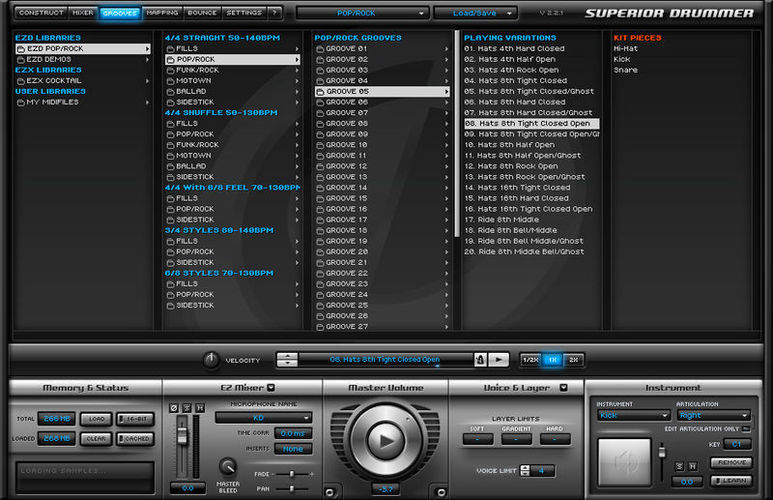Open the EZX Cocktail folder
The height and width of the screenshot is (500, 773).
(x=83, y=80)
